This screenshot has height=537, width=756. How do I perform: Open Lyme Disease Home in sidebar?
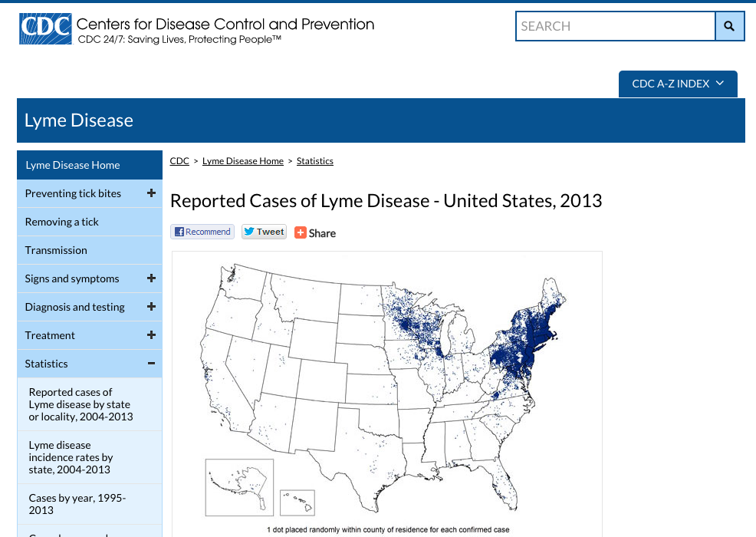click(73, 165)
